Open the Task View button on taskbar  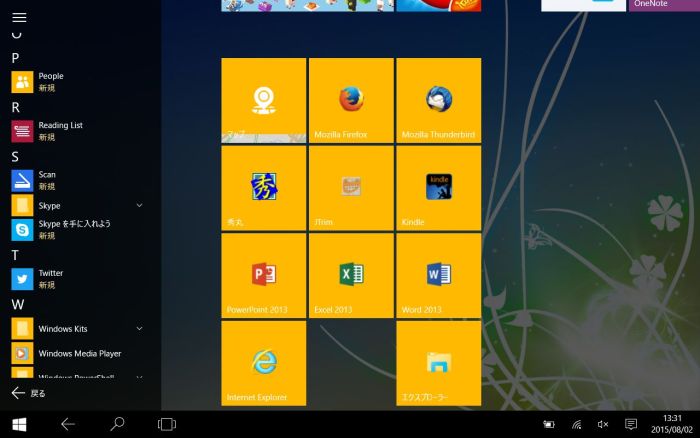point(167,424)
